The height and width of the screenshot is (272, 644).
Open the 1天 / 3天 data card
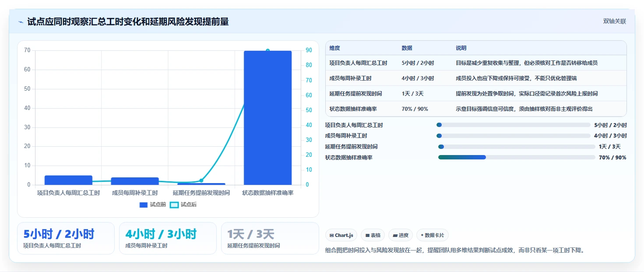pyautogui.click(x=270, y=238)
